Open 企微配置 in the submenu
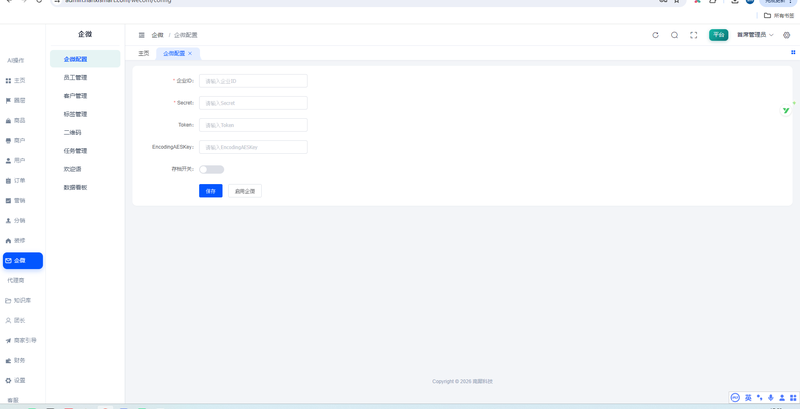Screen dimensions: 800x409 [x=85, y=59]
